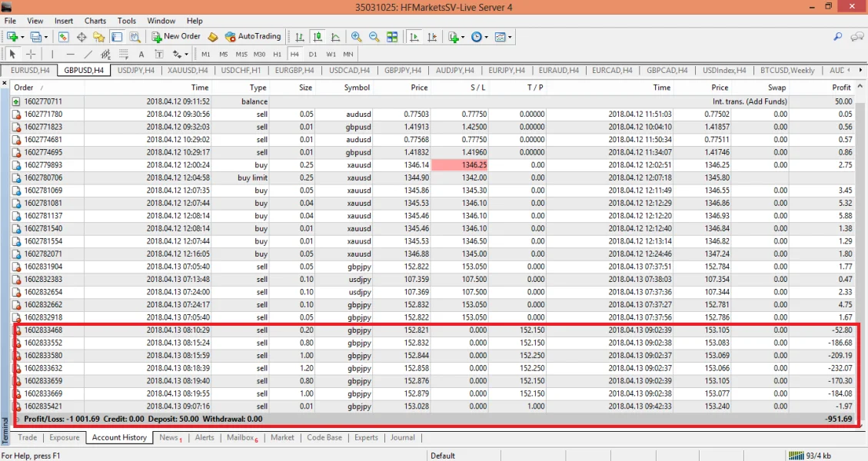Zoom in on the chart
The width and height of the screenshot is (868, 461).
356,36
